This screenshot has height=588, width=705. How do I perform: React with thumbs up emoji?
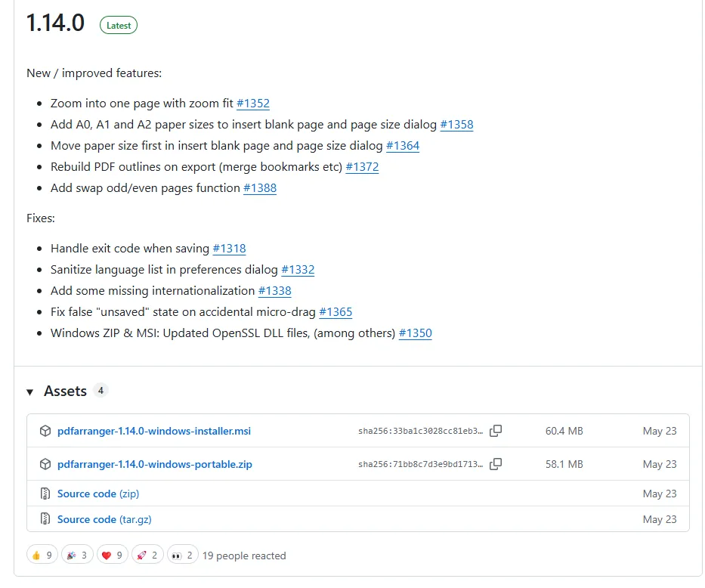(42, 556)
